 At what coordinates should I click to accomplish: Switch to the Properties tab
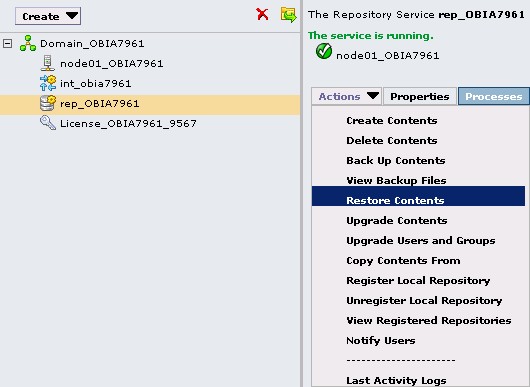(420, 96)
